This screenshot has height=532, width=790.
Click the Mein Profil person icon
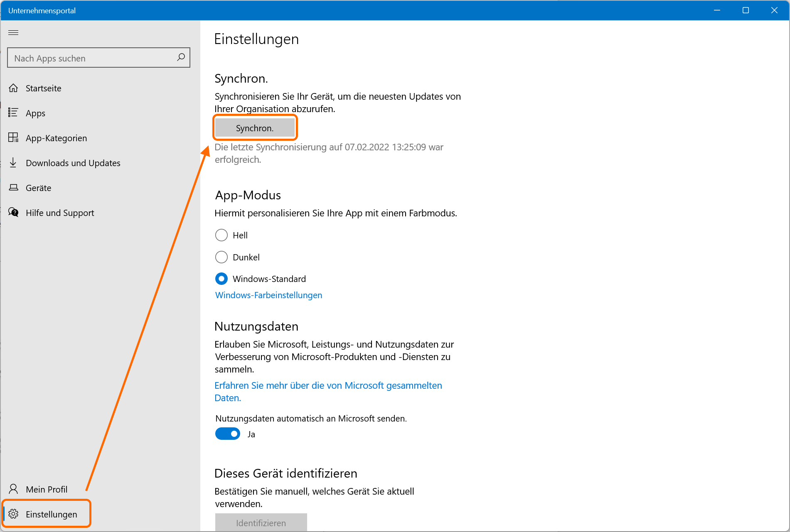pos(13,489)
